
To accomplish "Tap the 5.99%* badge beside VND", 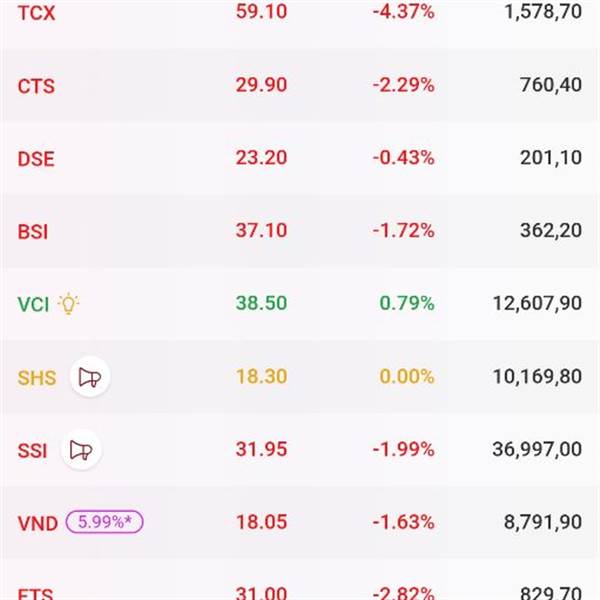I will click(x=105, y=522).
